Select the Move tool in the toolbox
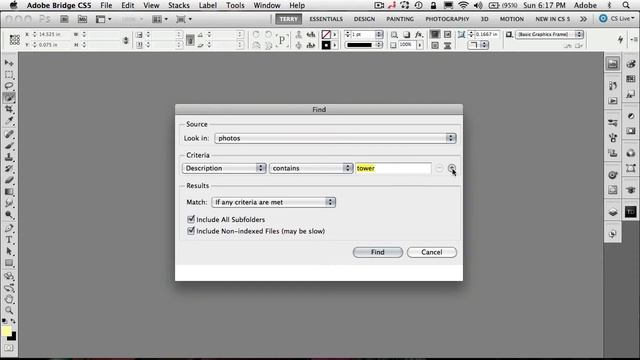 (x=9, y=63)
